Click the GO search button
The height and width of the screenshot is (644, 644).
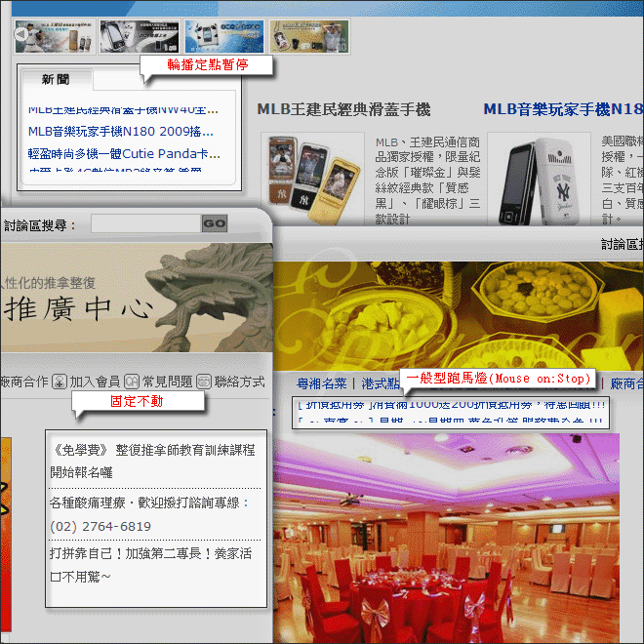215,223
